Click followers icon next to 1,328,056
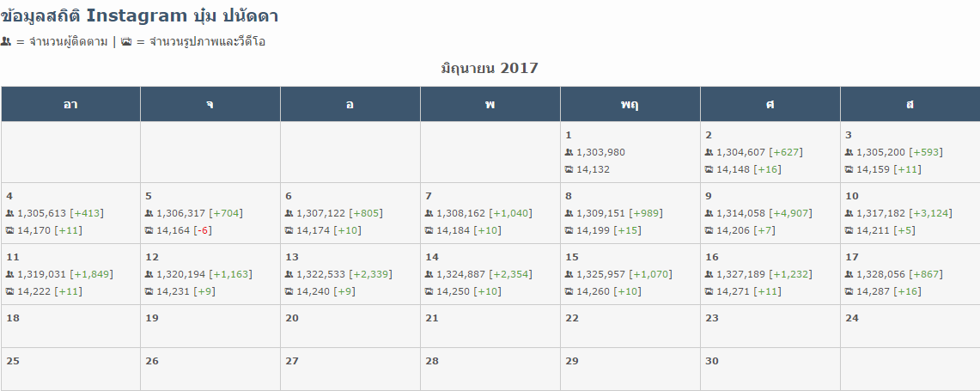The width and height of the screenshot is (980, 391). [x=849, y=274]
